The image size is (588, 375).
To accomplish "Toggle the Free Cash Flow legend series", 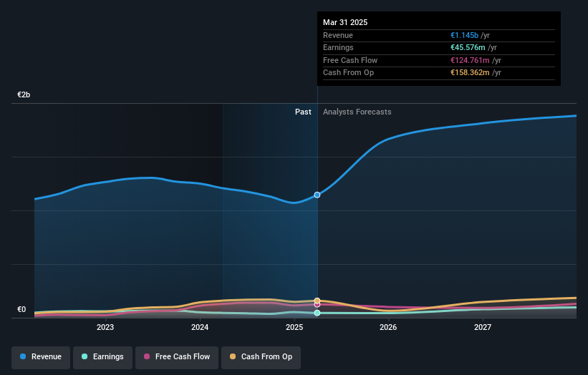I will pyautogui.click(x=177, y=357).
